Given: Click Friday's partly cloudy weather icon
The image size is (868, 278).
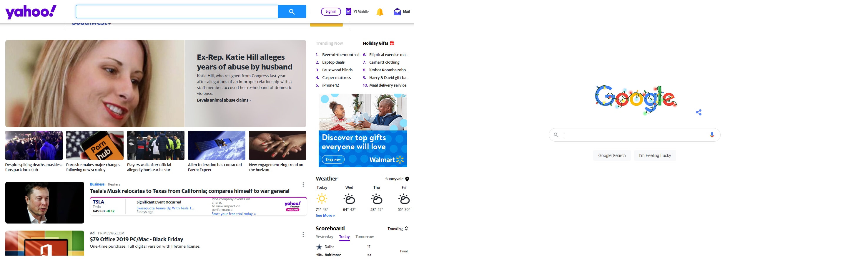Looking at the screenshot, I should (404, 199).
